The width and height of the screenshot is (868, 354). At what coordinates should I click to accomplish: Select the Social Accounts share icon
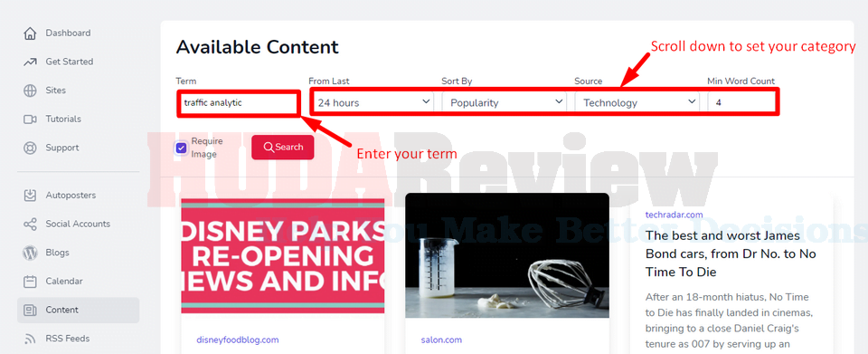coord(30,224)
